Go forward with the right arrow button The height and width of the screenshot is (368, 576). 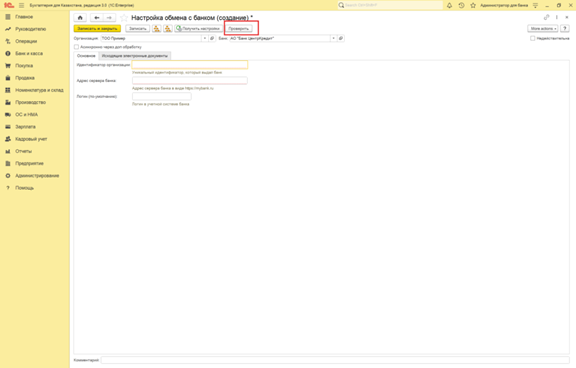[109, 18]
